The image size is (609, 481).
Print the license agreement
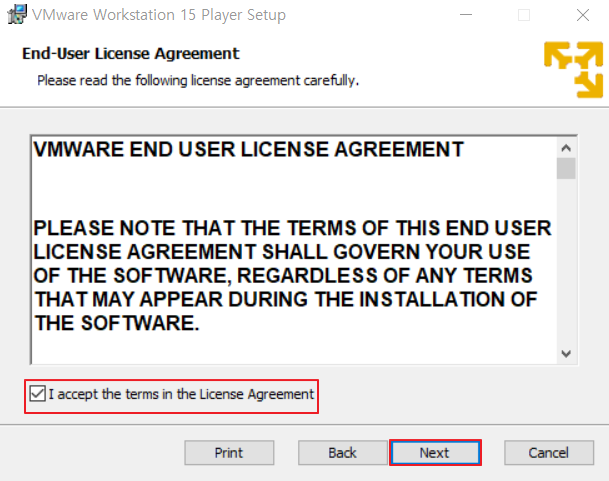pos(229,453)
